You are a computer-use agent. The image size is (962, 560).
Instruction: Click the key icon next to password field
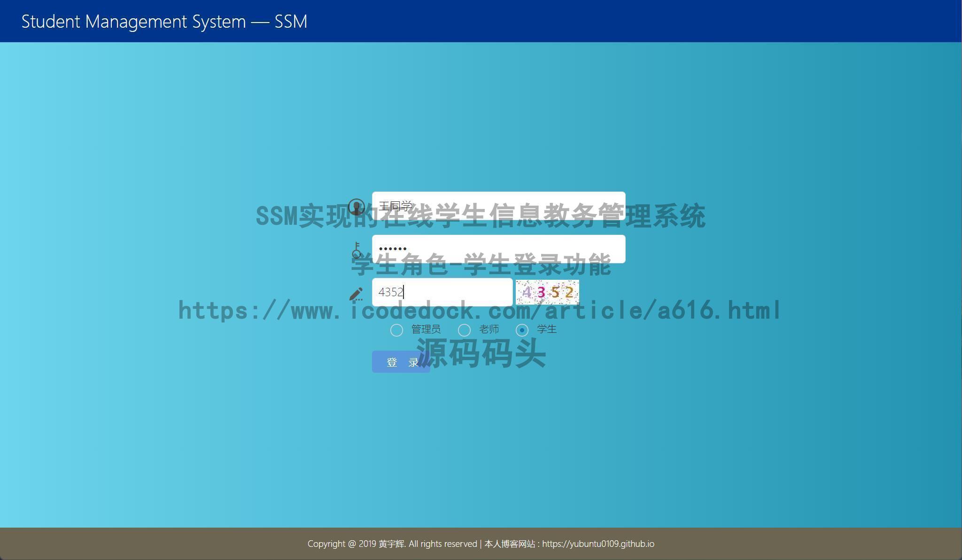(357, 248)
